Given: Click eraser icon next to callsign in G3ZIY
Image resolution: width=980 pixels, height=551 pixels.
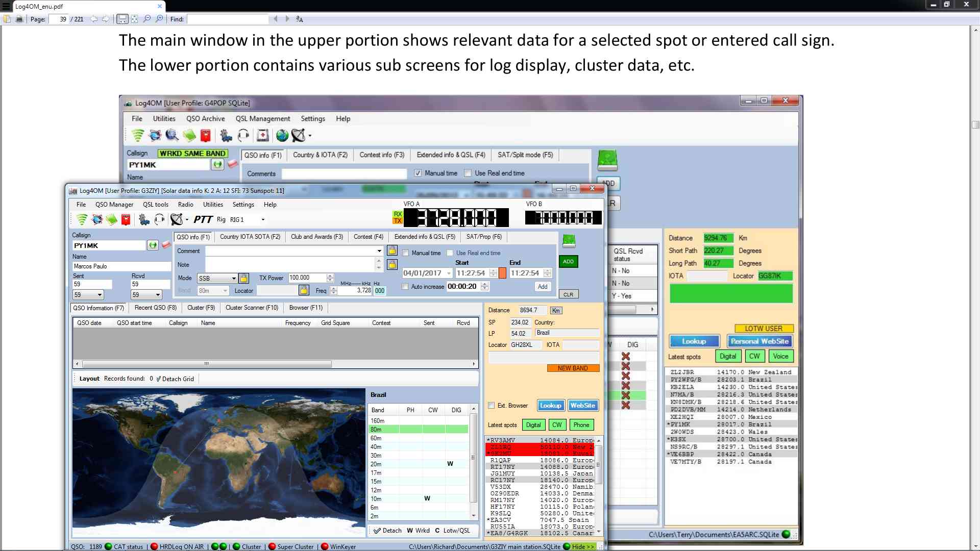Looking at the screenshot, I should (x=166, y=245).
